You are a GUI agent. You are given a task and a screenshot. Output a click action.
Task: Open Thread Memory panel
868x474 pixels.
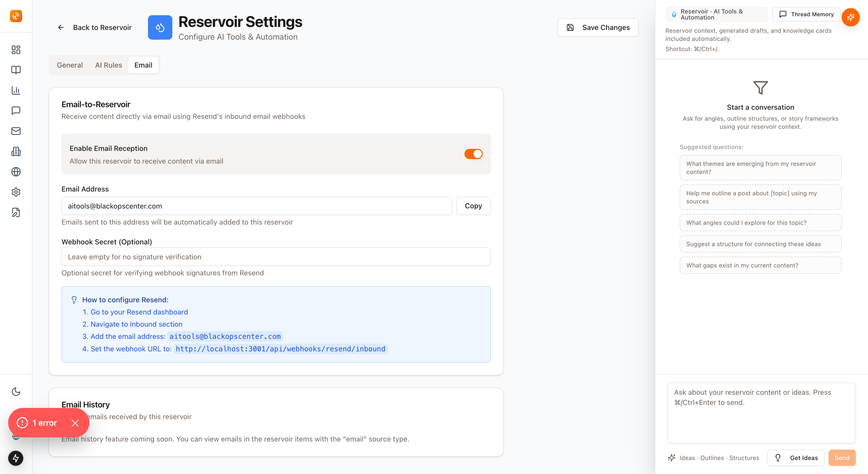coord(806,14)
